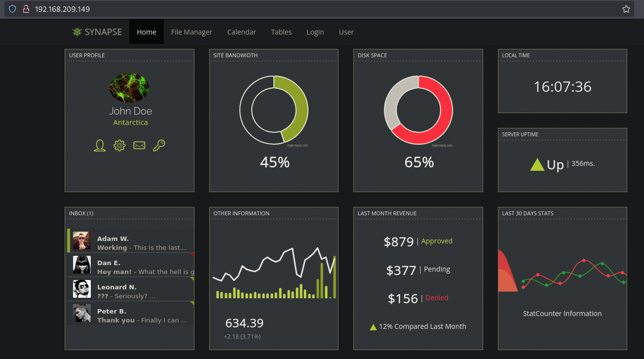Open Leonard N.'s message
The width and height of the screenshot is (644, 359).
(141, 291)
